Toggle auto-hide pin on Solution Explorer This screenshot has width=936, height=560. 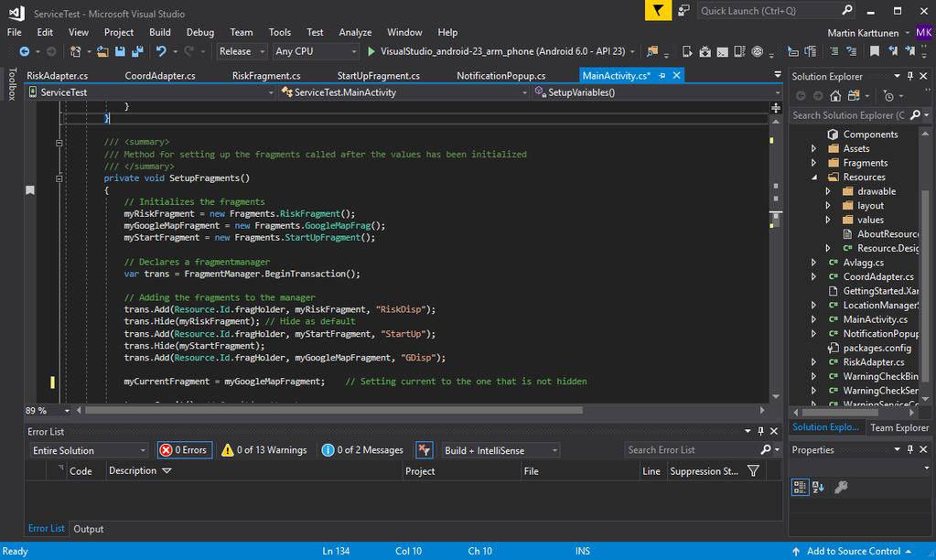click(910, 76)
